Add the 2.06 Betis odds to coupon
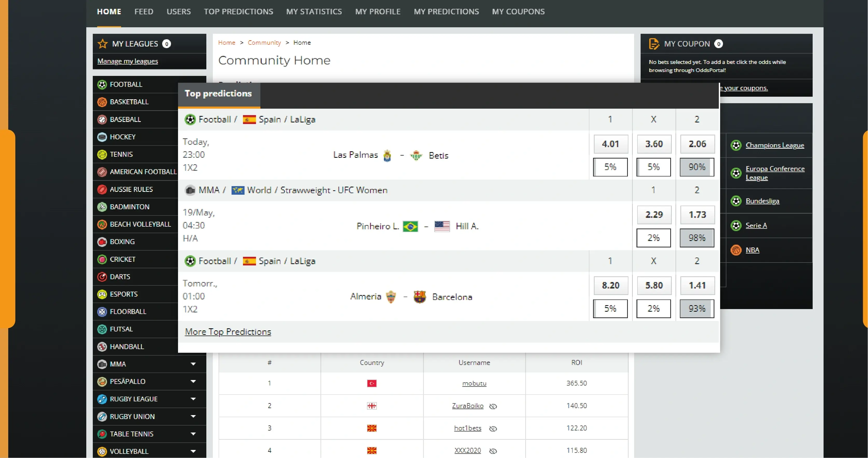Viewport: 868px width, 458px height. 697,144
